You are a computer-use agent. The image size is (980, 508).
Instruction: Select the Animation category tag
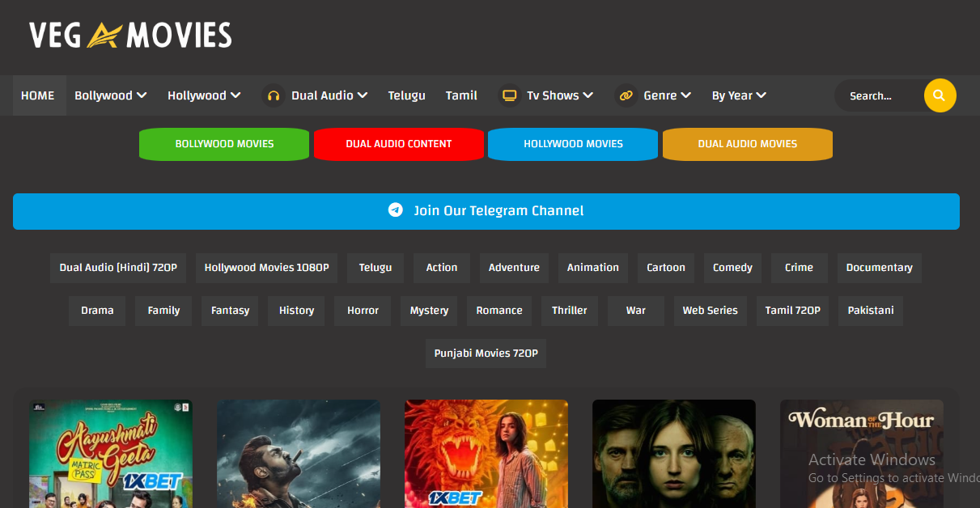[593, 268]
